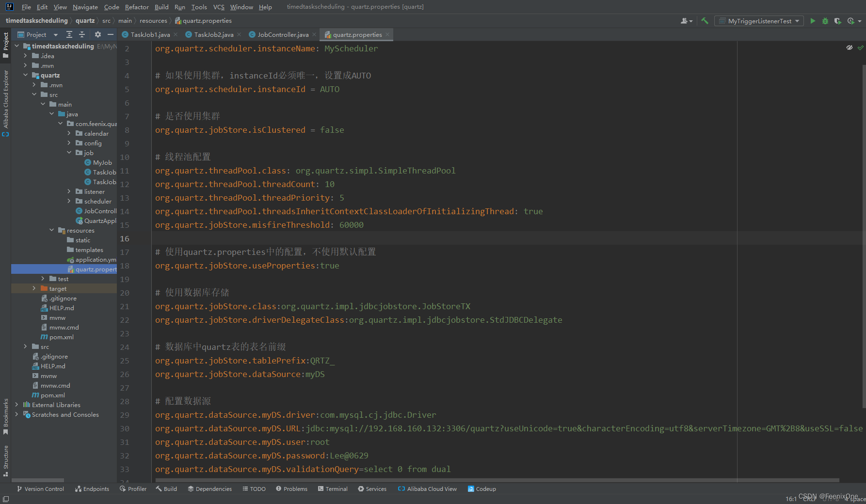The width and height of the screenshot is (866, 504).
Task: Open the File menu
Action: pos(26,7)
